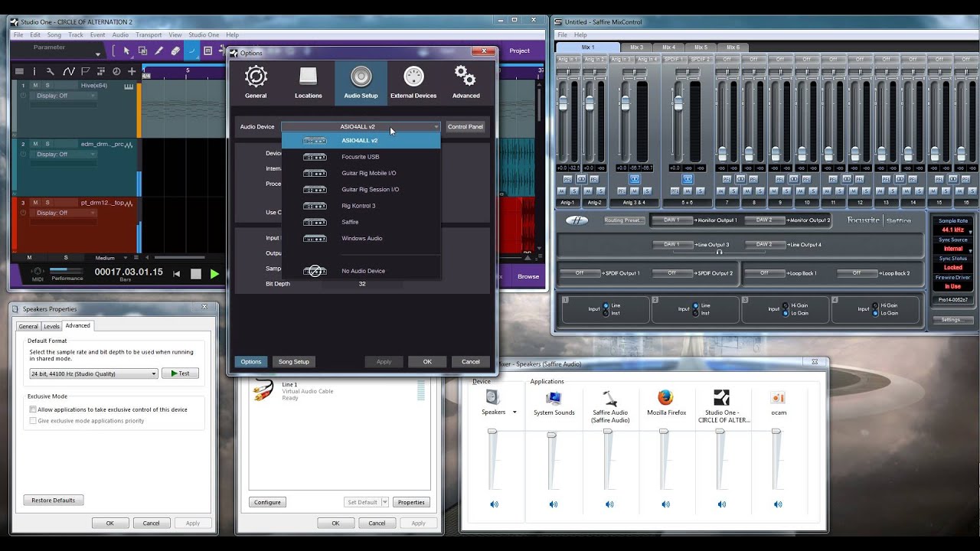Click Song Setup in the Options dialog

(294, 362)
